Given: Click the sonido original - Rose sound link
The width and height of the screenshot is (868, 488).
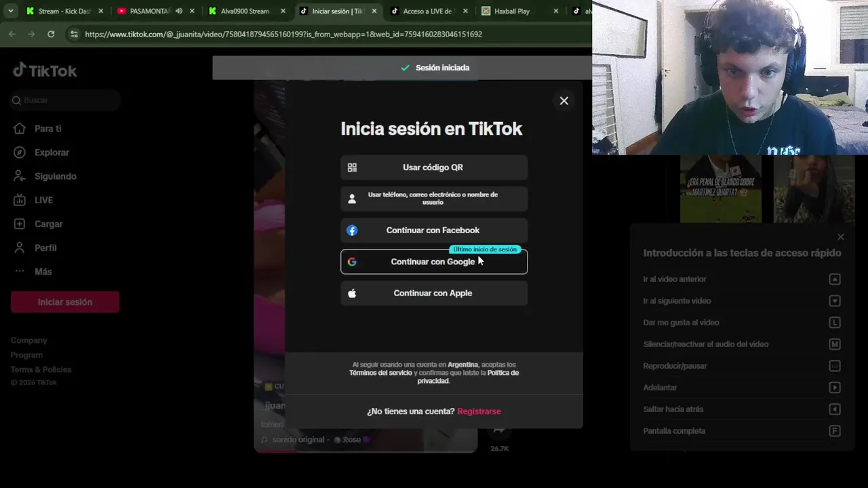Looking at the screenshot, I should tap(317, 440).
